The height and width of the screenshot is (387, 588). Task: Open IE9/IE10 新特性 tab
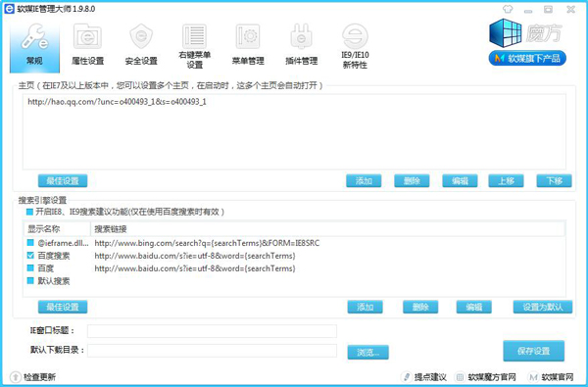tap(355, 46)
